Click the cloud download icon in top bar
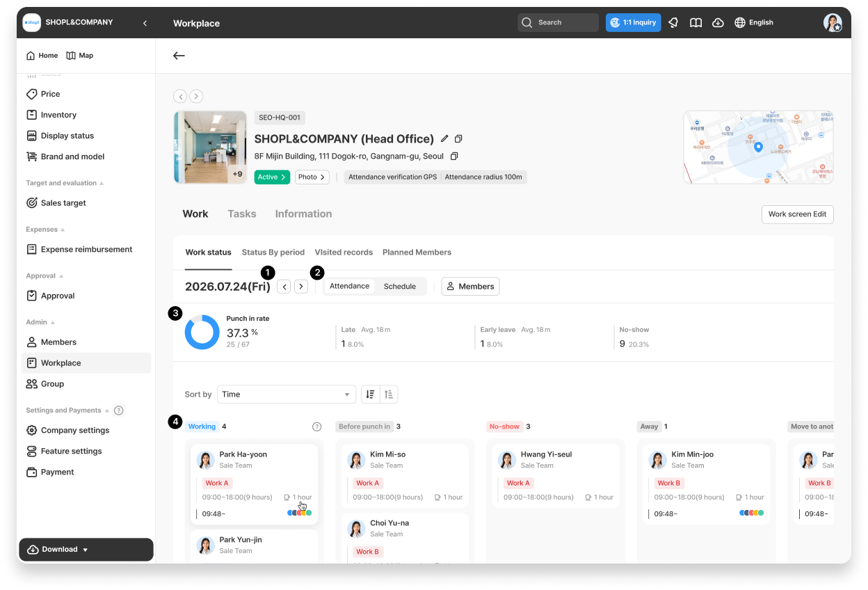The image size is (868, 590). [x=718, y=22]
